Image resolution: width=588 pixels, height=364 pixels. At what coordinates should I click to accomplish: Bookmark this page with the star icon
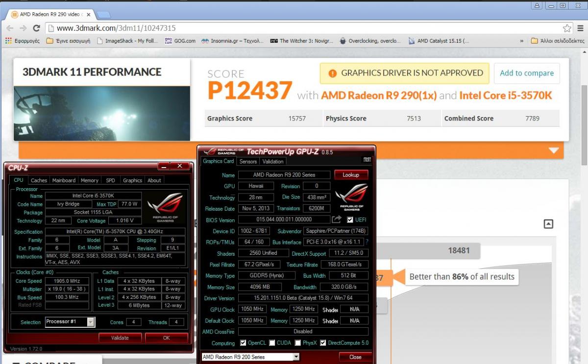pyautogui.click(x=567, y=28)
